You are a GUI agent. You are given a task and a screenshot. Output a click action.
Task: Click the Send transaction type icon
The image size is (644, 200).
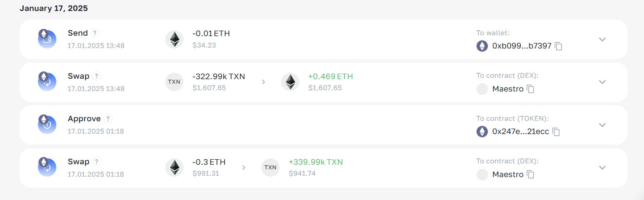tap(47, 39)
